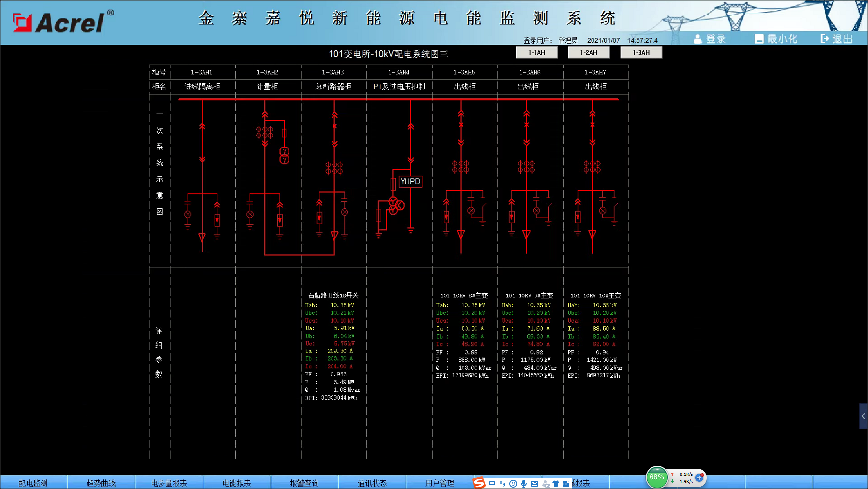Click the Sogou input method S icon
Viewport: 868px width, 489px height.
point(478,483)
